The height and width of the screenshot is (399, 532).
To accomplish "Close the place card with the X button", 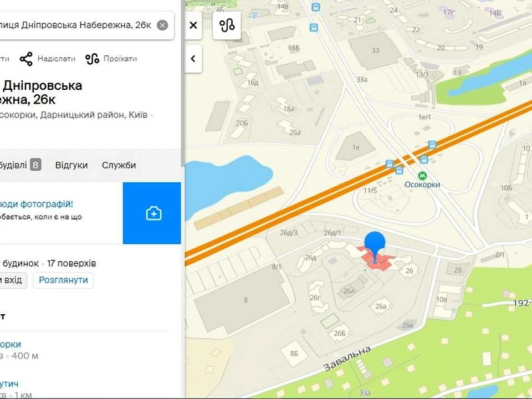I will (x=193, y=25).
